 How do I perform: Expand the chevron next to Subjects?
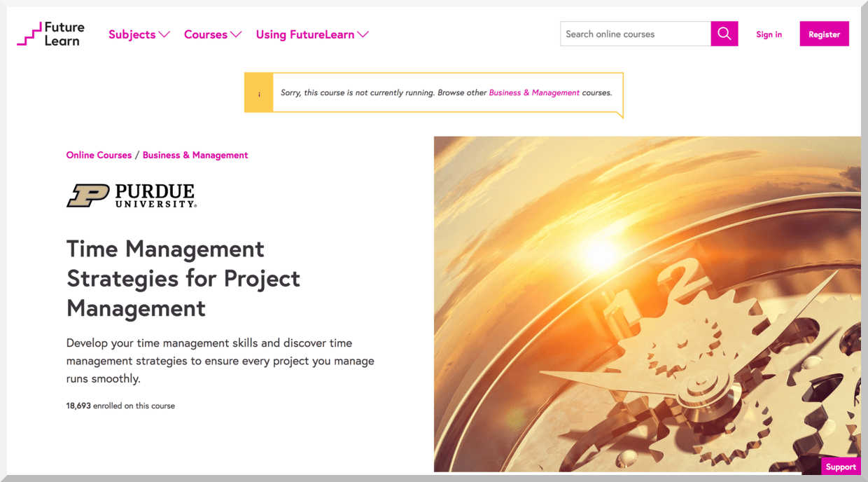pyautogui.click(x=164, y=34)
